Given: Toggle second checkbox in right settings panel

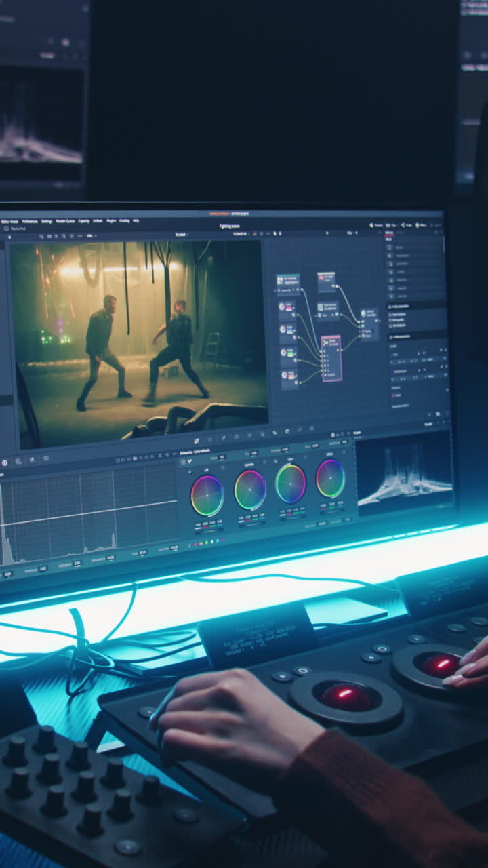Looking at the screenshot, I should tap(390, 319).
